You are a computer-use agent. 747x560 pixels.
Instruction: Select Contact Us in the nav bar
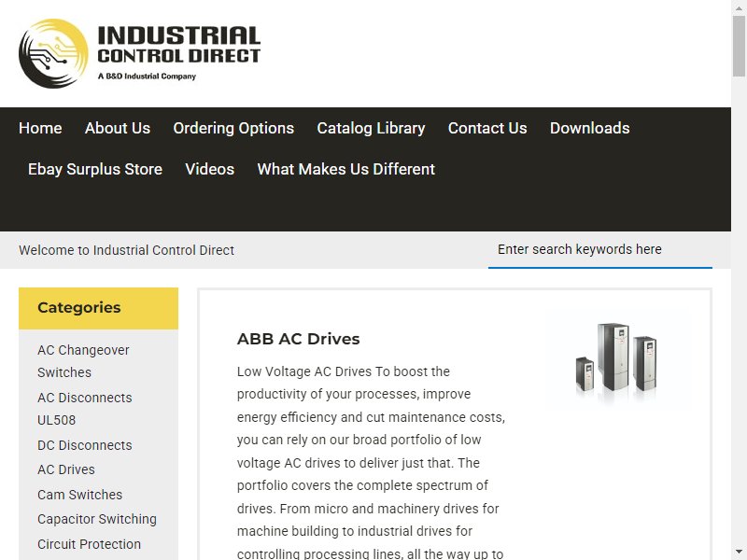[x=487, y=128]
